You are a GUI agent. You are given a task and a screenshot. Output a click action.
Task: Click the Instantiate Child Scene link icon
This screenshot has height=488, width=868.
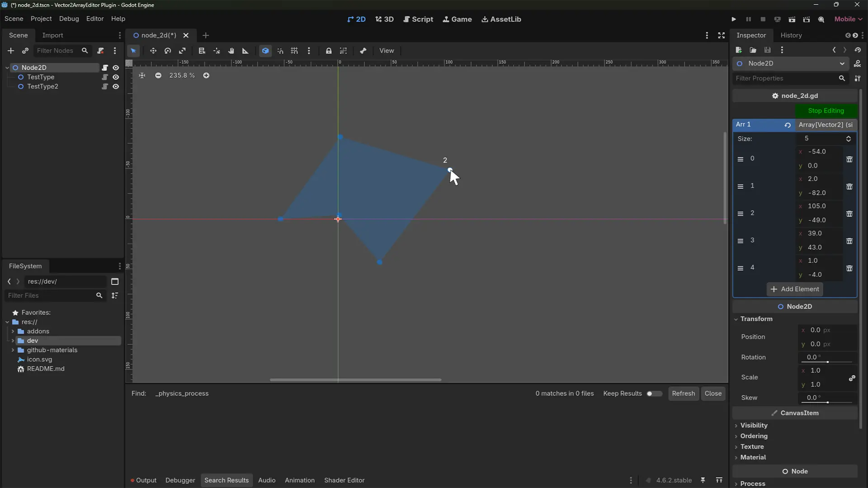point(25,51)
